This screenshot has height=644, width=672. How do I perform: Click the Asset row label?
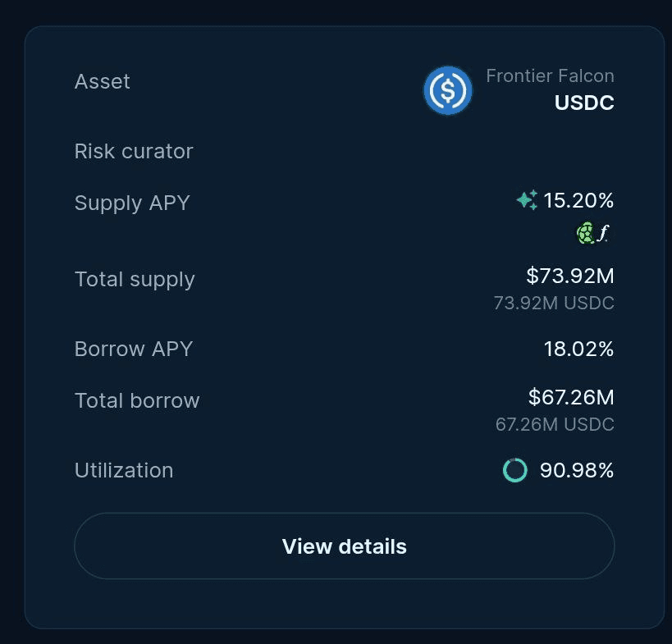[102, 81]
